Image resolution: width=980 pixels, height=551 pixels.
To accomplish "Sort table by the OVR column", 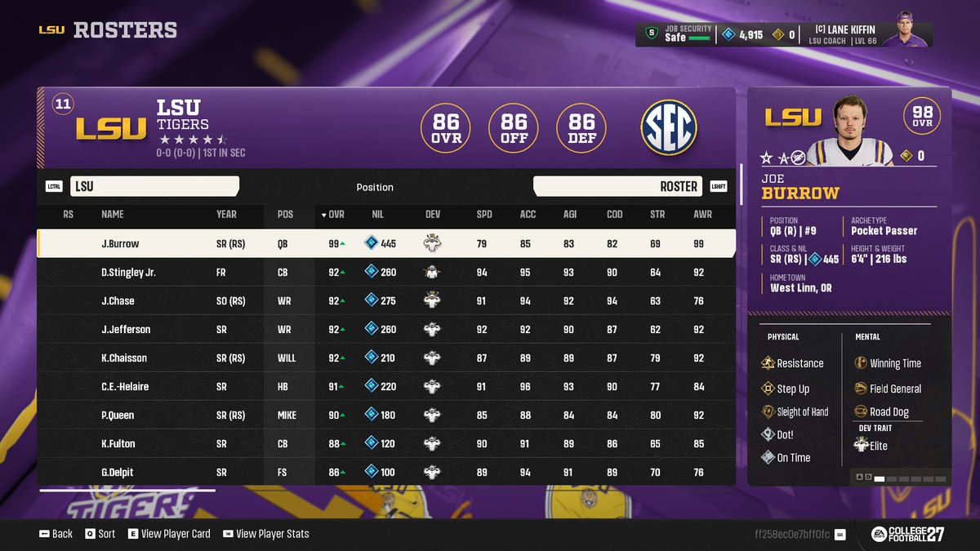I will click(332, 215).
